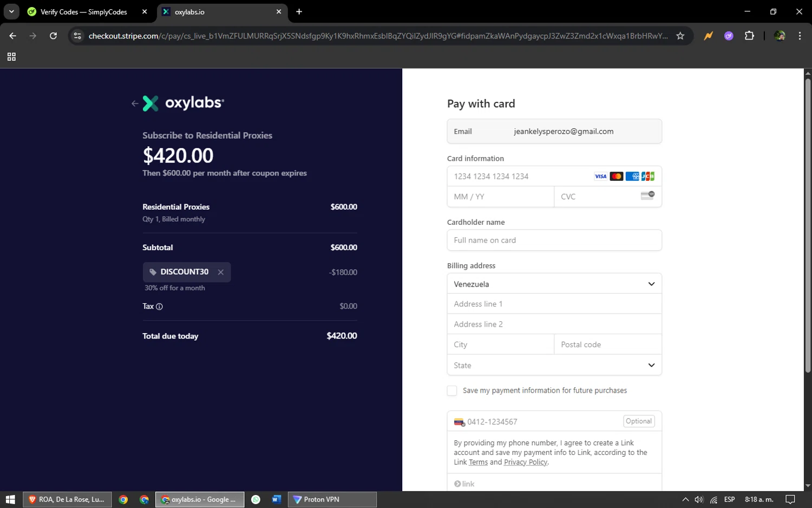
Task: Bookmark this page with the star icon
Action: [680, 36]
